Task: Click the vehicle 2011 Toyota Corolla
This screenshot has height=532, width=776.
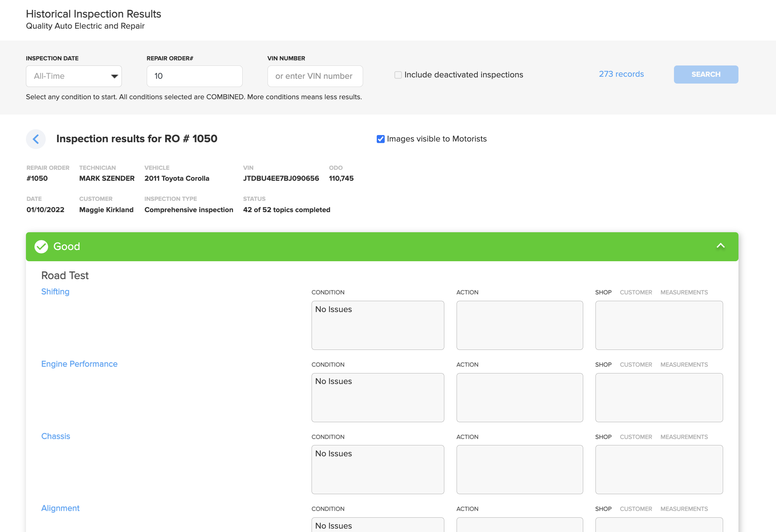Action: [177, 178]
